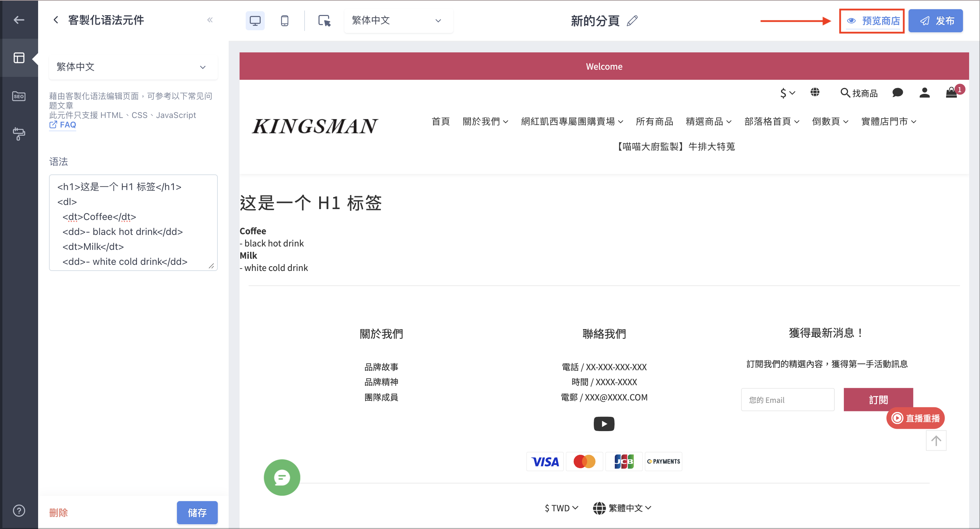Click the YouTube icon in footer
Image resolution: width=980 pixels, height=529 pixels.
[x=604, y=424]
